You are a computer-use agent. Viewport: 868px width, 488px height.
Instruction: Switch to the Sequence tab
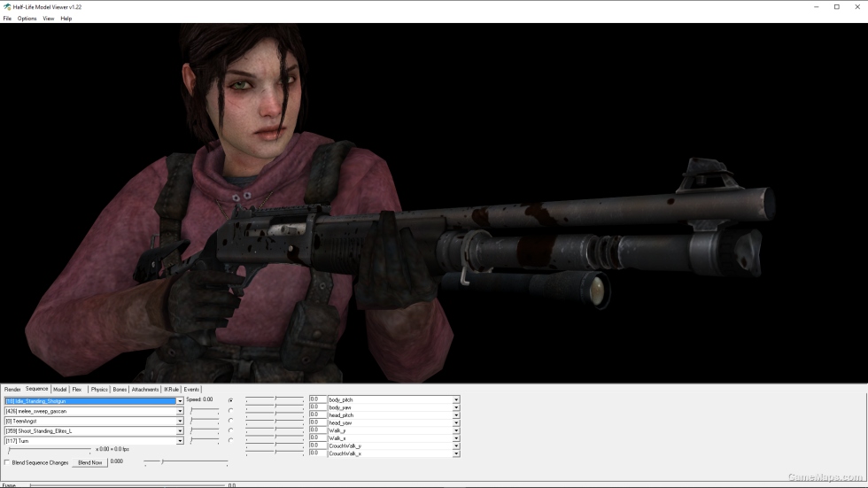click(x=36, y=389)
